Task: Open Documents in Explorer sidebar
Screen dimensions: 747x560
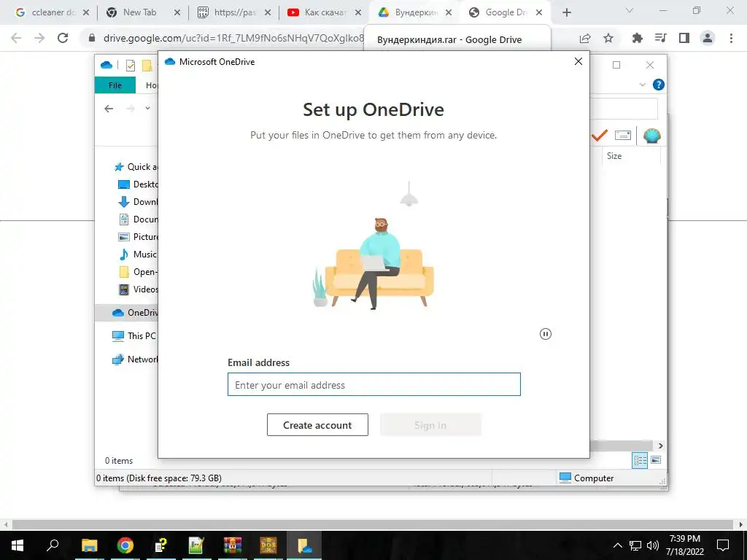Action: pos(138,219)
